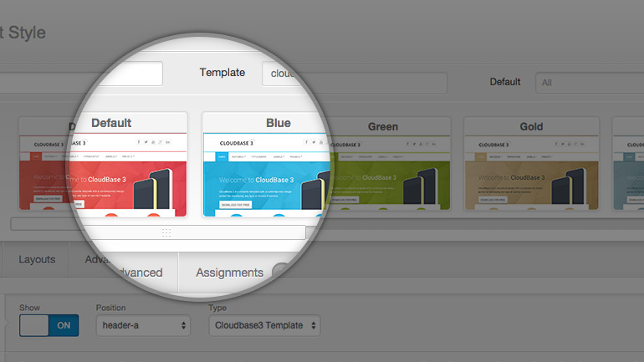Select the Default red style thumbnail

(127, 164)
